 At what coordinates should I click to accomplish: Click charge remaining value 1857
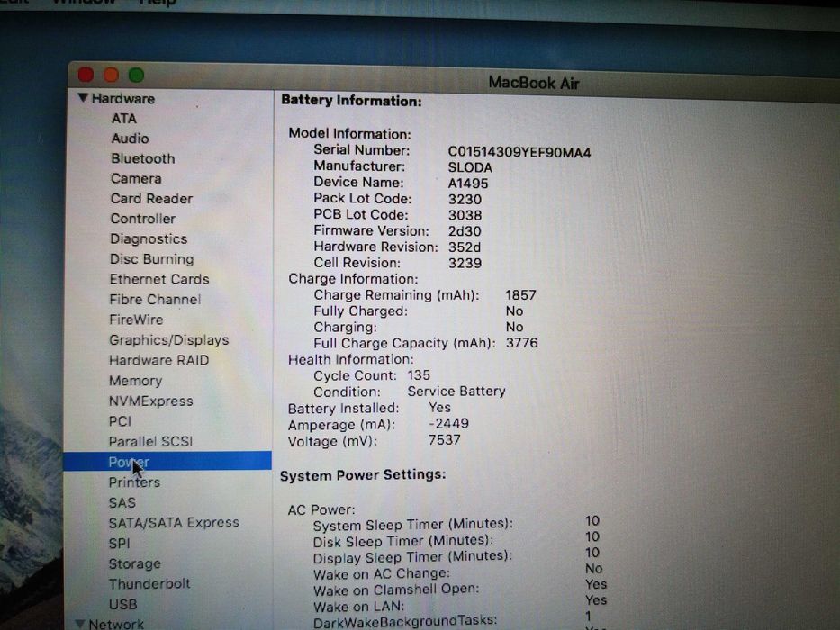pyautogui.click(x=520, y=295)
